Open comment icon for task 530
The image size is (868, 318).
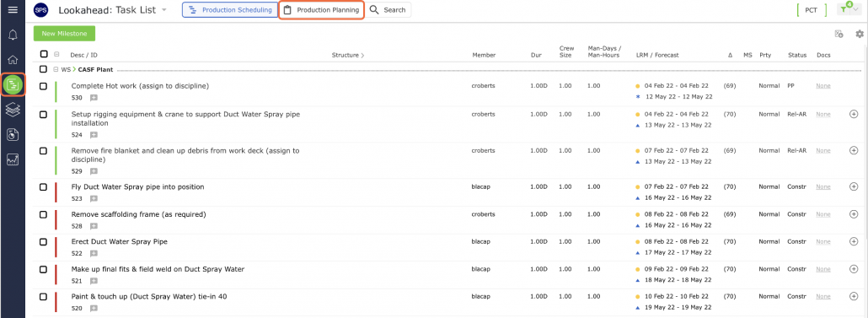(94, 98)
